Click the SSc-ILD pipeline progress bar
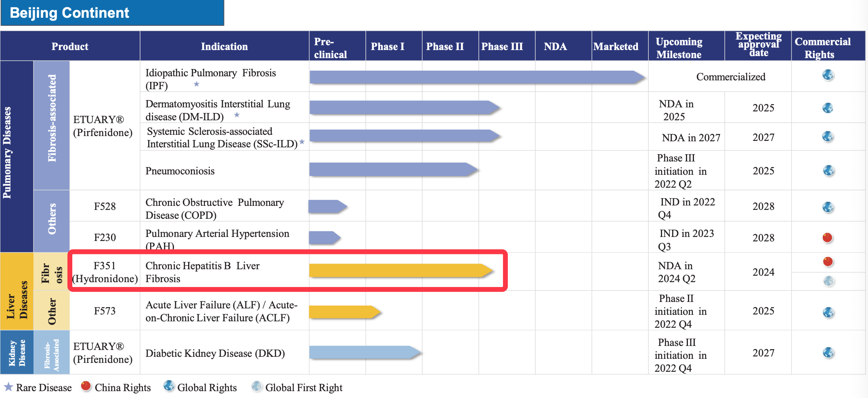The image size is (868, 398). tap(405, 136)
